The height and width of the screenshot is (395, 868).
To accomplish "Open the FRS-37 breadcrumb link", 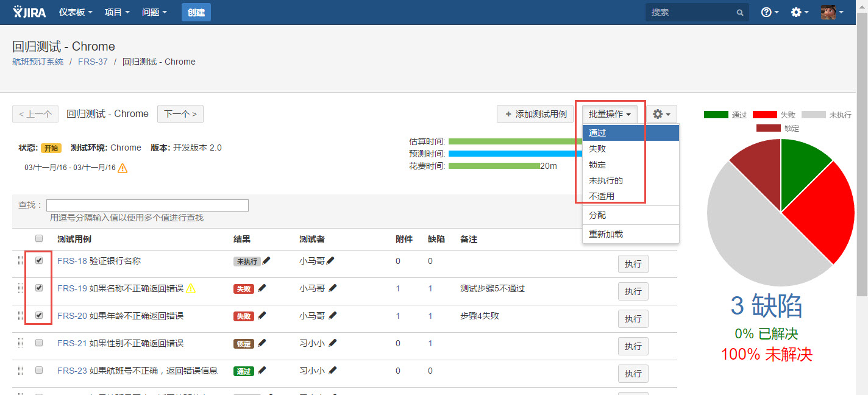I will tap(93, 62).
